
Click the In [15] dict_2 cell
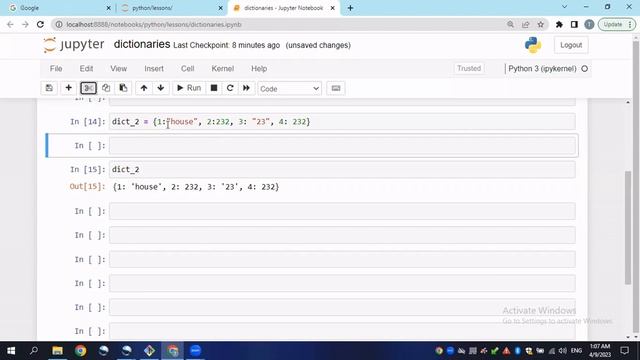coord(342,169)
